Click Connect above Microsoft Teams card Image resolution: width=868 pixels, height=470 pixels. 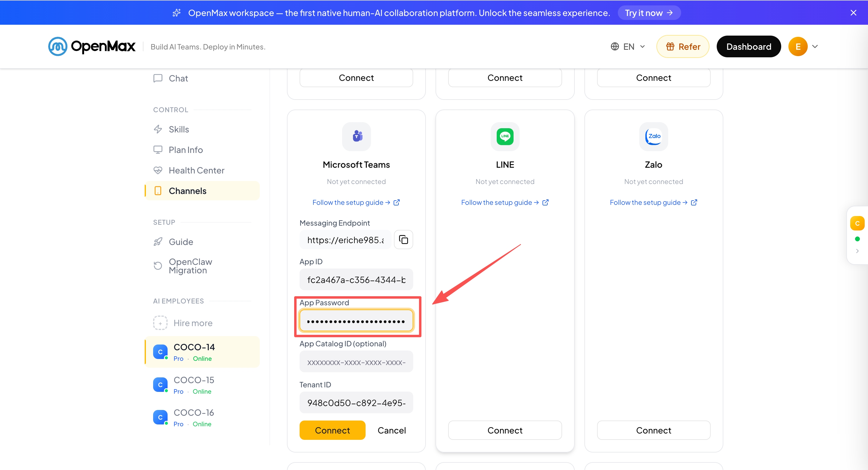point(356,78)
